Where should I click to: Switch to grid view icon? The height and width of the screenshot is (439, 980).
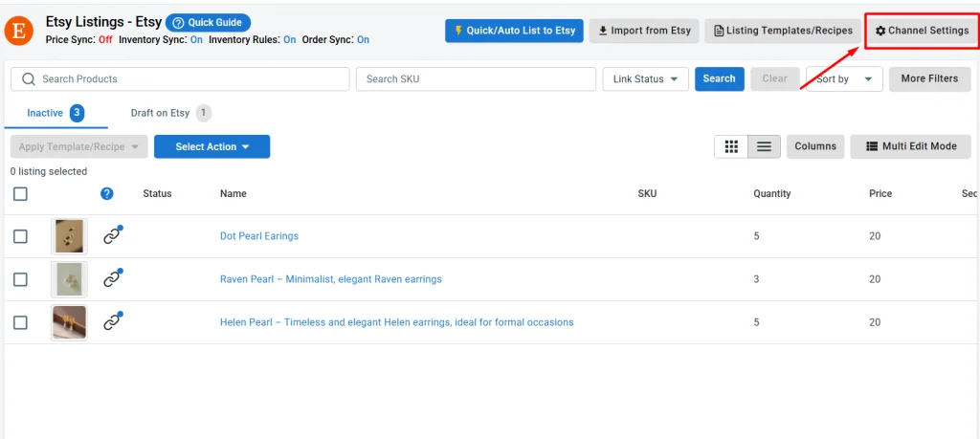coord(731,146)
